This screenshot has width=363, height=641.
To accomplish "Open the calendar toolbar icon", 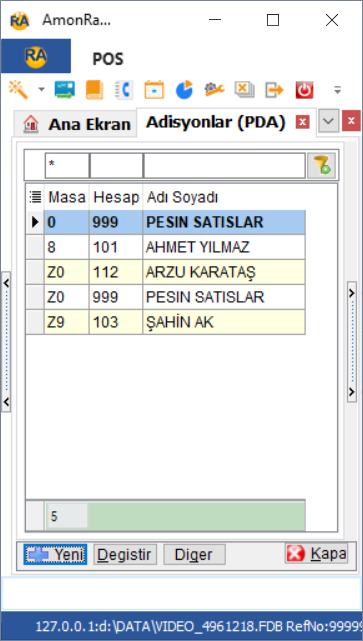I will 154,90.
